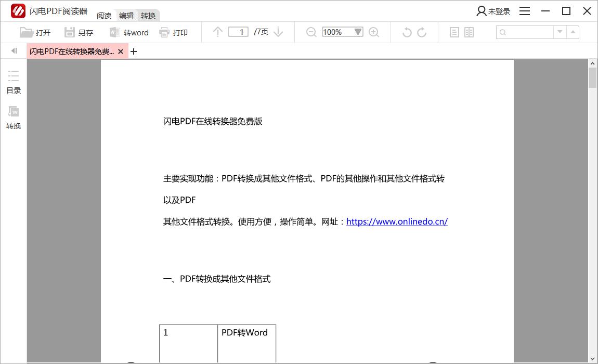Click the page number input field
598x364 pixels.
pyautogui.click(x=238, y=32)
